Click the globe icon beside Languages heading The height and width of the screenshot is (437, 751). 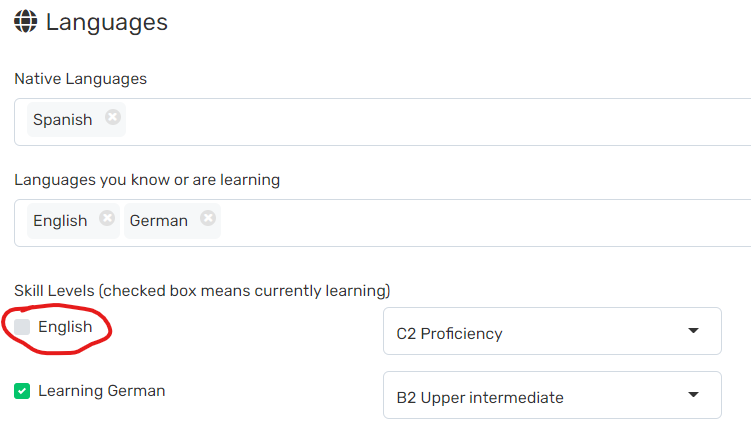(26, 22)
